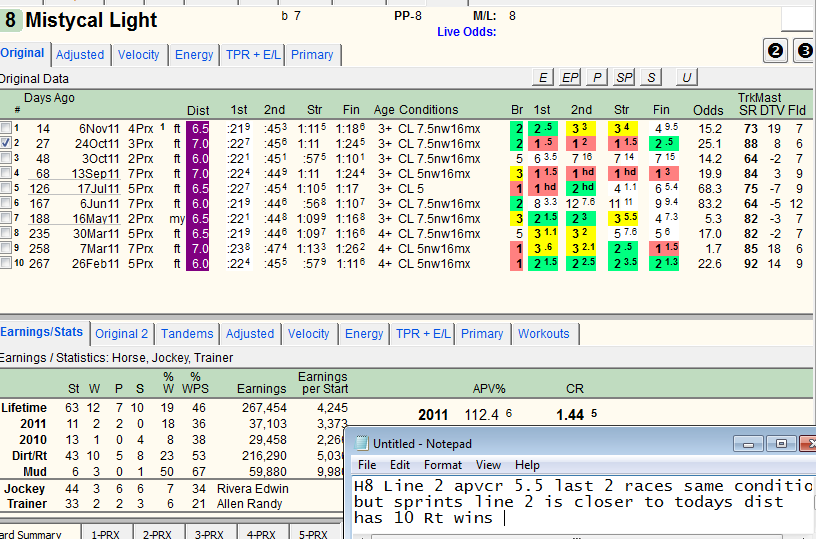816x539 pixels.
Task: Open the upper Energy tab
Action: 194,55
